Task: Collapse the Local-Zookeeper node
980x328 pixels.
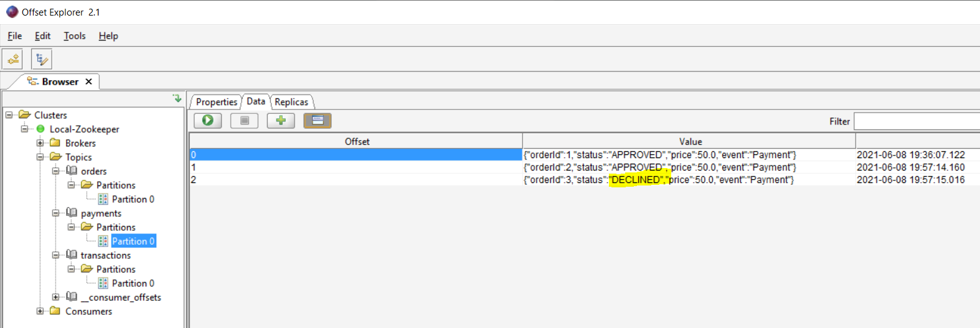Action: coord(25,129)
